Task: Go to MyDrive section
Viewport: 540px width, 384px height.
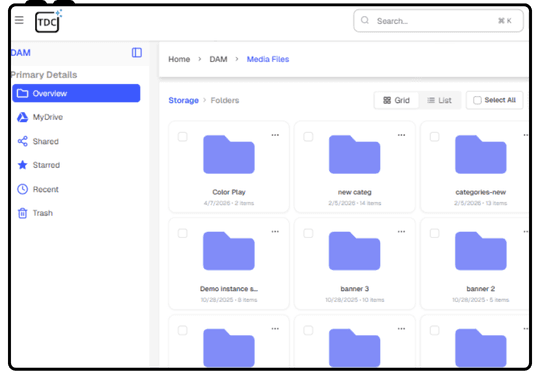Action: click(x=48, y=117)
